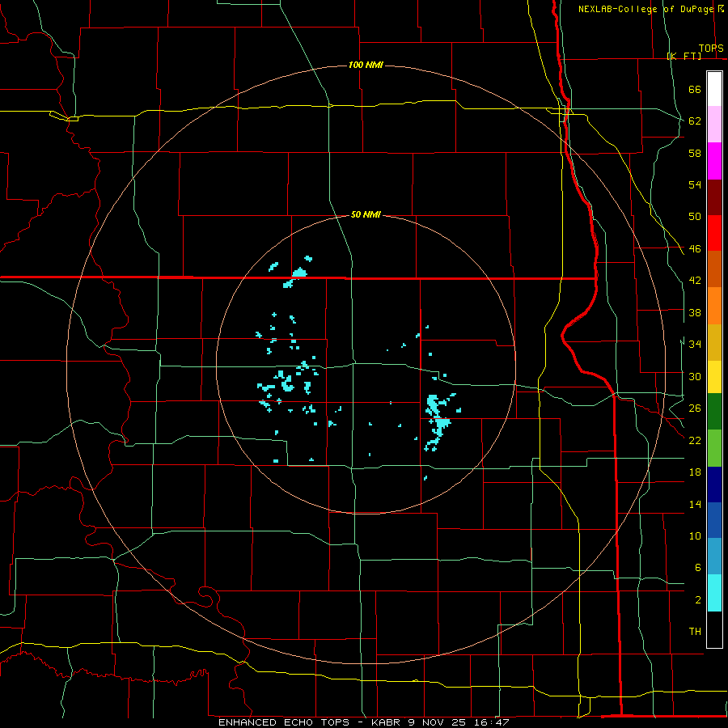This screenshot has width=728, height=728.
Task: Click the legend value 10
Action: tap(695, 535)
